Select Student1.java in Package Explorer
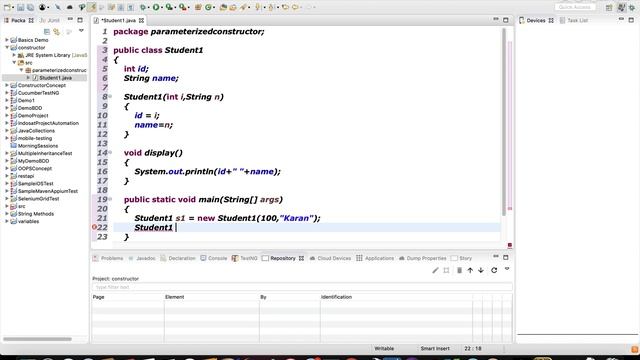 tap(56, 78)
